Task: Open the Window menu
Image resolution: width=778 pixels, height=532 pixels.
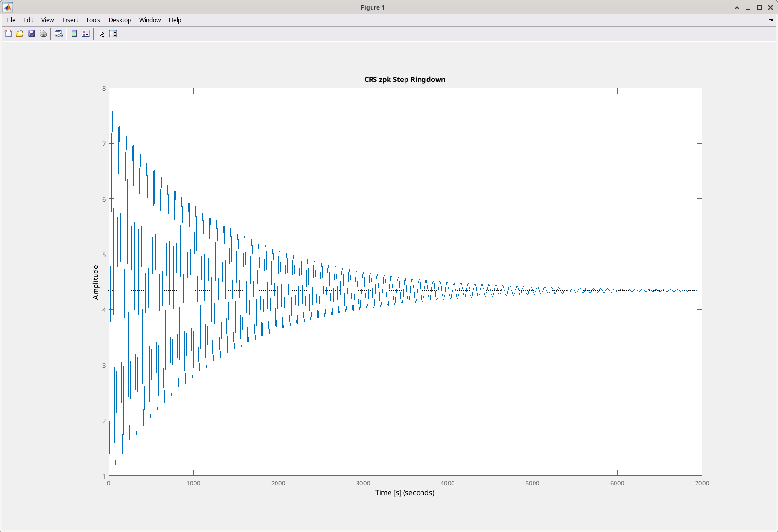Action: coord(150,20)
